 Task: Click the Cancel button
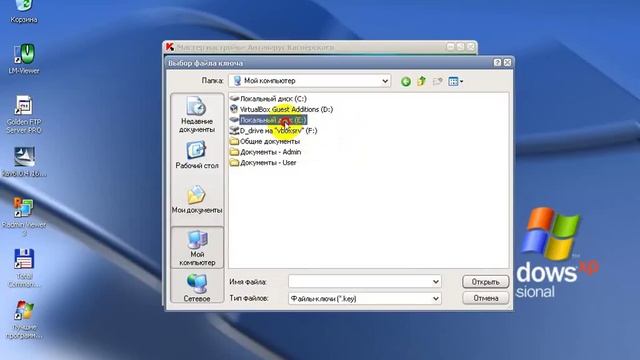point(485,298)
